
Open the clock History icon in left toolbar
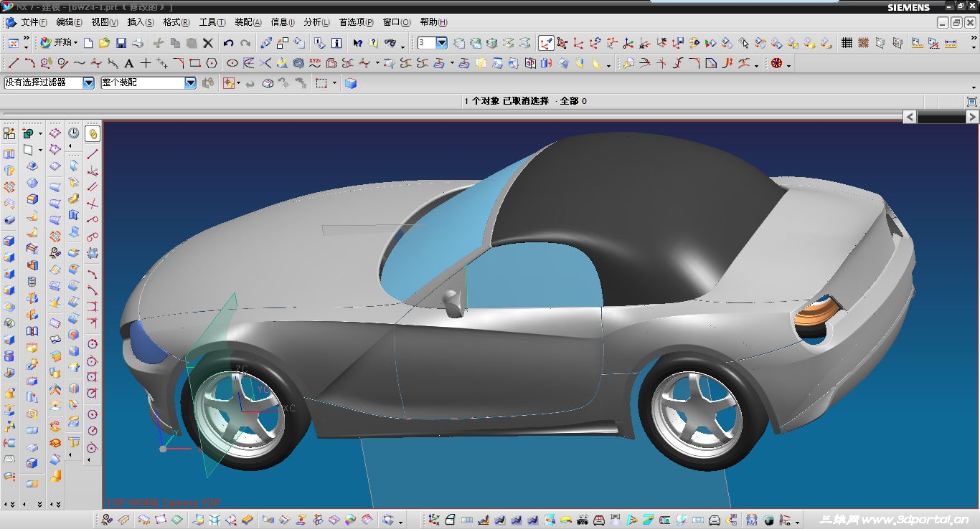[x=74, y=133]
